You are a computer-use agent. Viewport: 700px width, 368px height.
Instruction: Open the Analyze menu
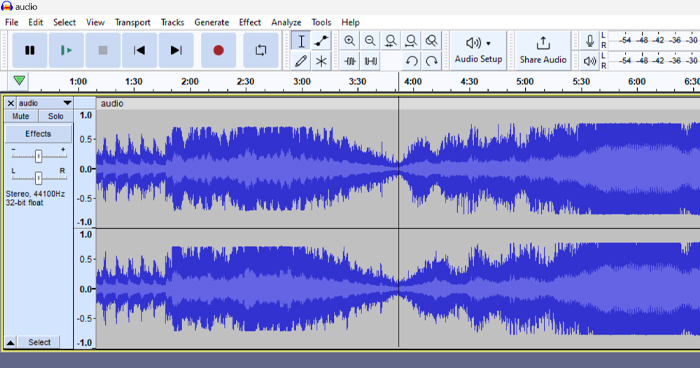coord(286,22)
